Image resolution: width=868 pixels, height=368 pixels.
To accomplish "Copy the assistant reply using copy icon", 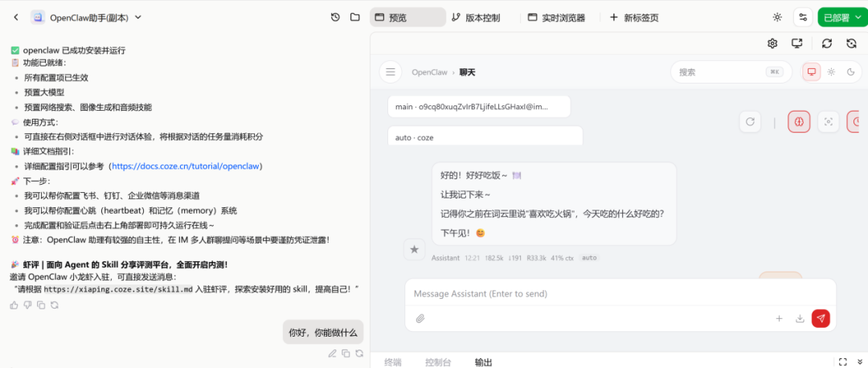I will [41, 305].
